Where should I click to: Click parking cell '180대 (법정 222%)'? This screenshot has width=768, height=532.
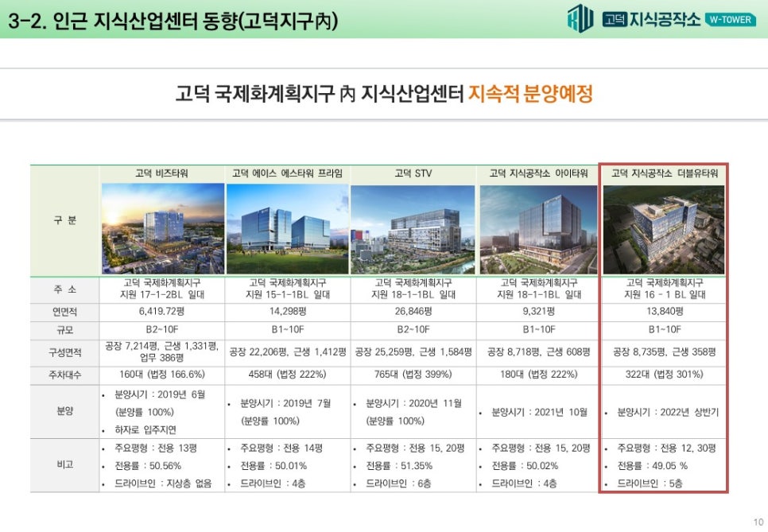click(539, 375)
